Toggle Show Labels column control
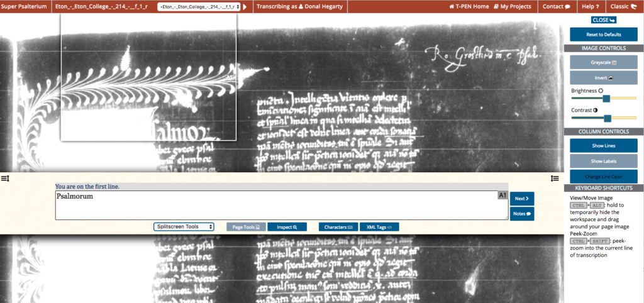This screenshot has width=644, height=303. click(603, 161)
